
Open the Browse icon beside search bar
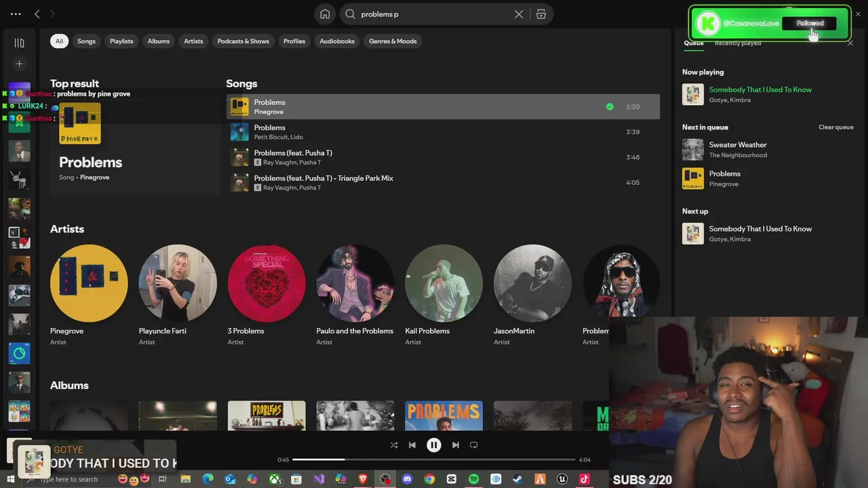pos(541,14)
